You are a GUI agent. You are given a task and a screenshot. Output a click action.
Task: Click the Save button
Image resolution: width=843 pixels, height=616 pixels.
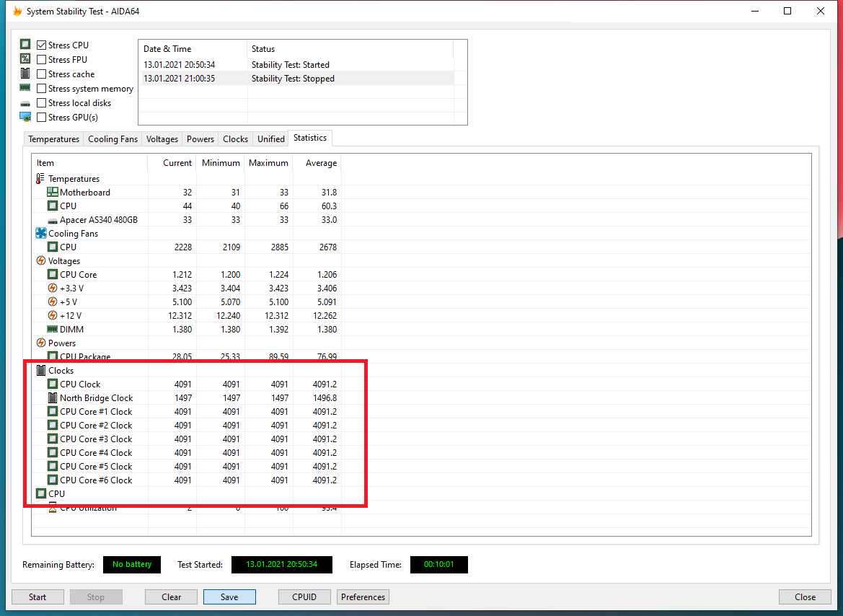click(x=229, y=597)
